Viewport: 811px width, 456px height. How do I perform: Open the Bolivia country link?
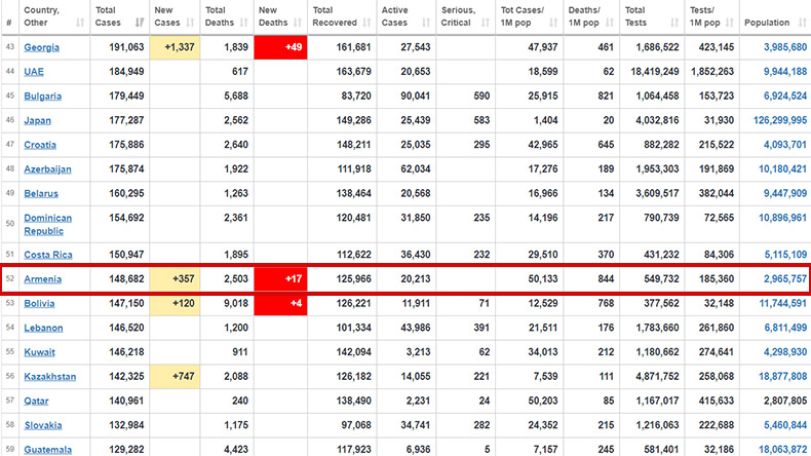39,303
